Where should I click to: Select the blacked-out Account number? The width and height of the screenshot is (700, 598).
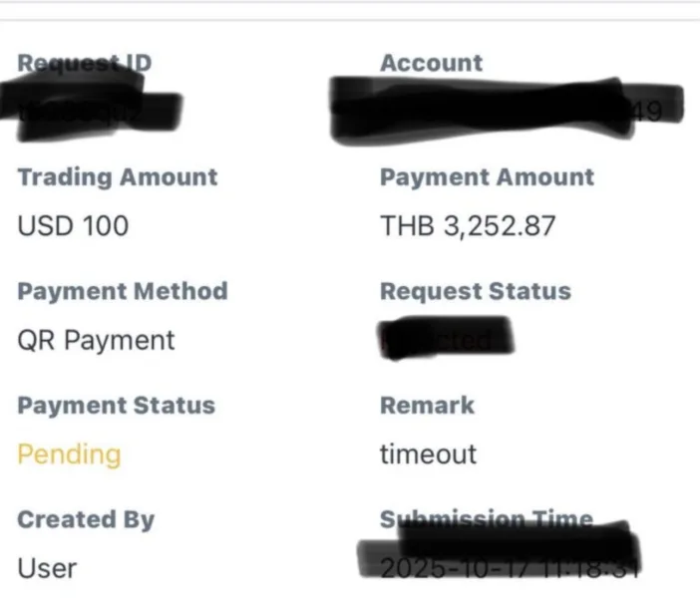(504, 108)
